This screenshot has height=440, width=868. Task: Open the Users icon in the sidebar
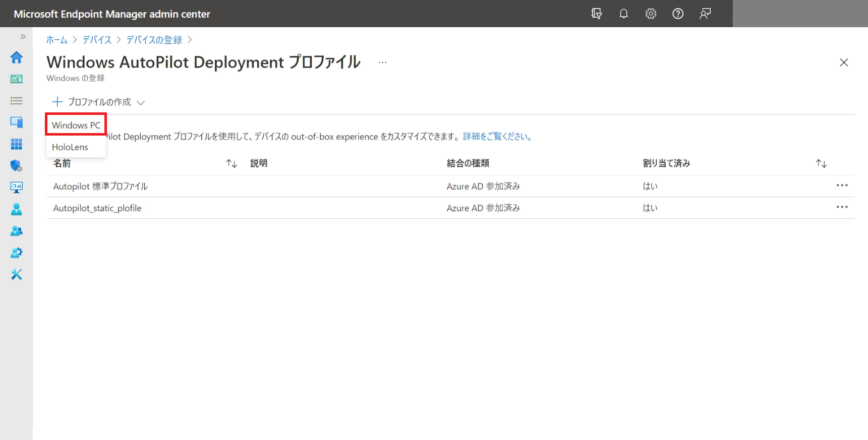point(16,209)
